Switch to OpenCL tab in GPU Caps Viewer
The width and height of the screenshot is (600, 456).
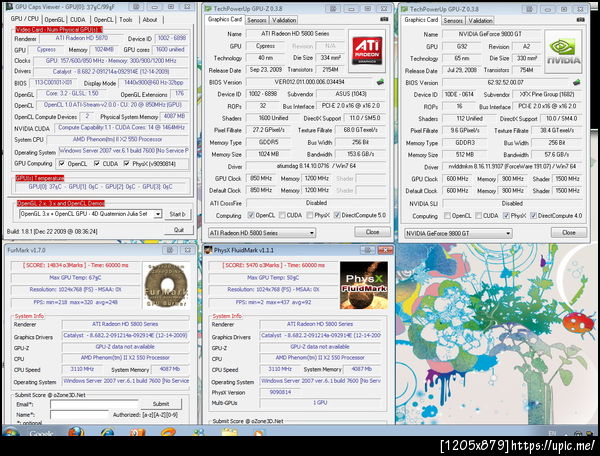(103, 20)
